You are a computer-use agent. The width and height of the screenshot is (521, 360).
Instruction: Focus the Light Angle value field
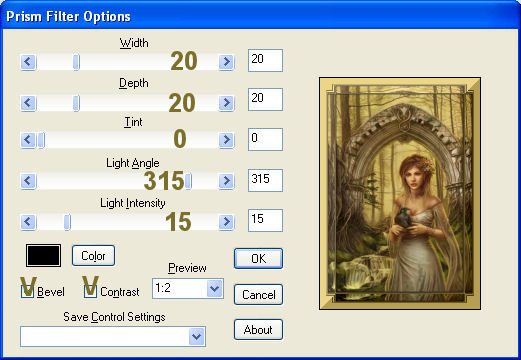pyautogui.click(x=265, y=180)
